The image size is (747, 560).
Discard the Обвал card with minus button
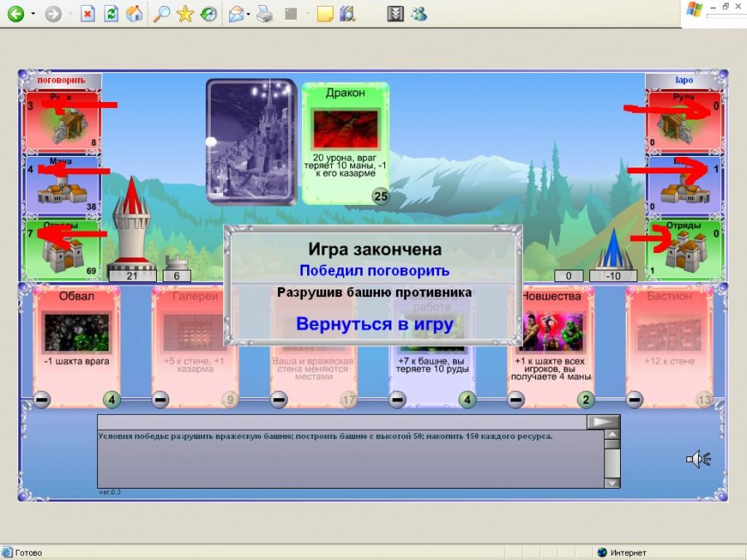tap(41, 400)
